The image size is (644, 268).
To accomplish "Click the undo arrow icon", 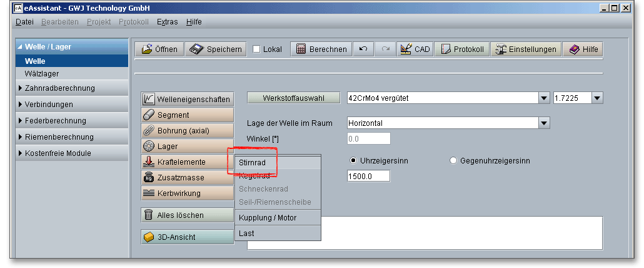I will click(x=363, y=49).
